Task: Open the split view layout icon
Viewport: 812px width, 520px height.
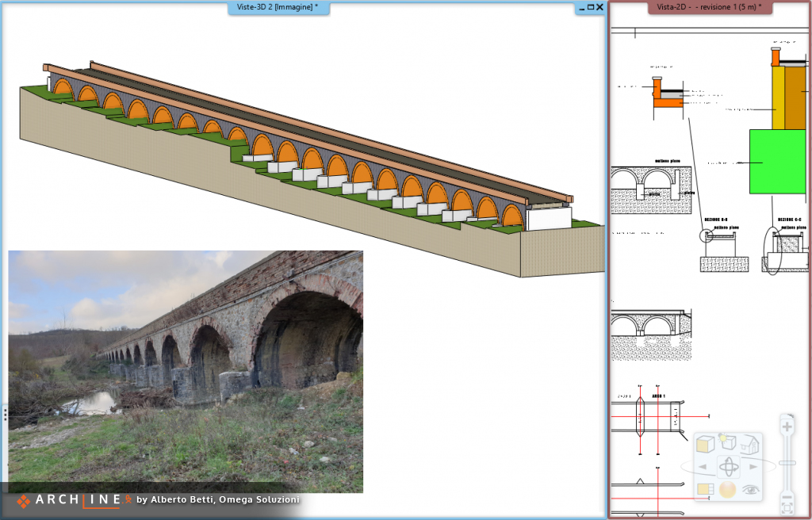Action: tap(705, 489)
